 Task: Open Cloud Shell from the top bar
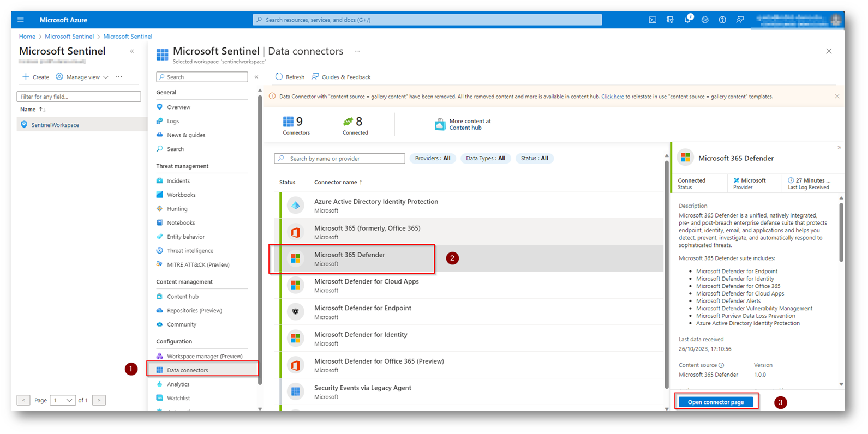653,20
